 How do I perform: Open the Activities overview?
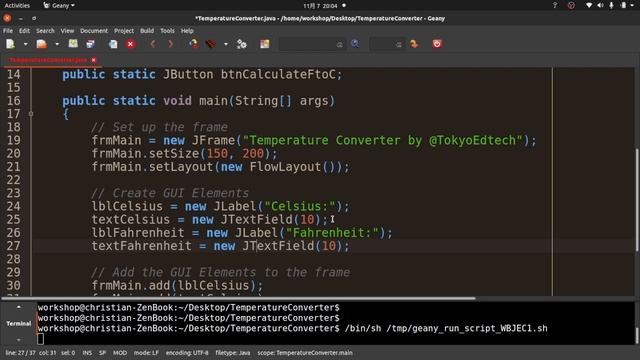point(17,5)
